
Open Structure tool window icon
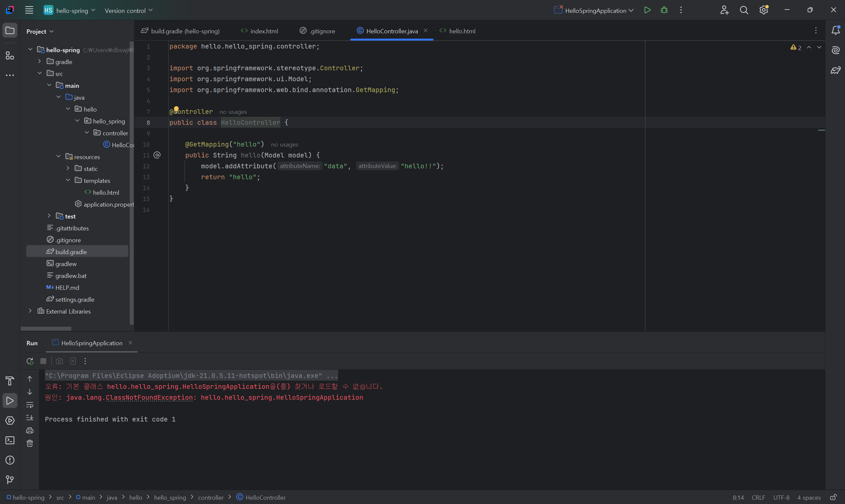pyautogui.click(x=10, y=55)
